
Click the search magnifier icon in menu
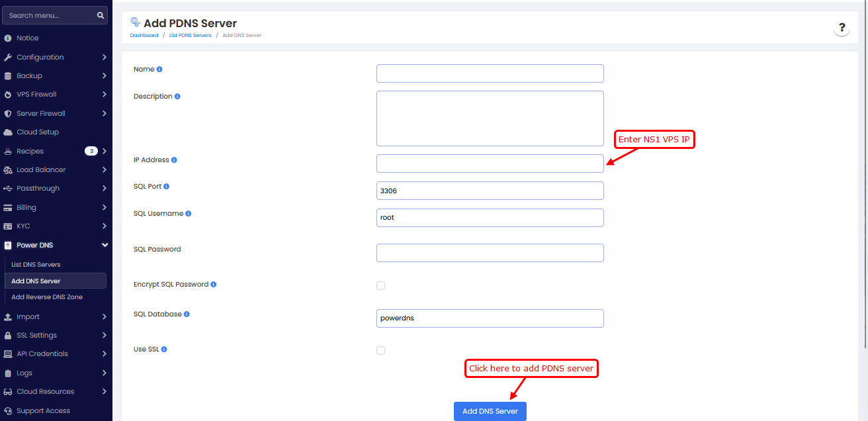[101, 15]
